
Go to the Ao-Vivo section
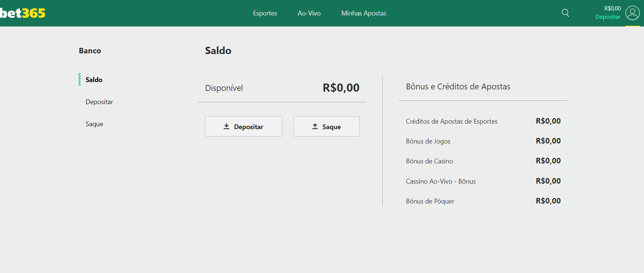tap(309, 13)
